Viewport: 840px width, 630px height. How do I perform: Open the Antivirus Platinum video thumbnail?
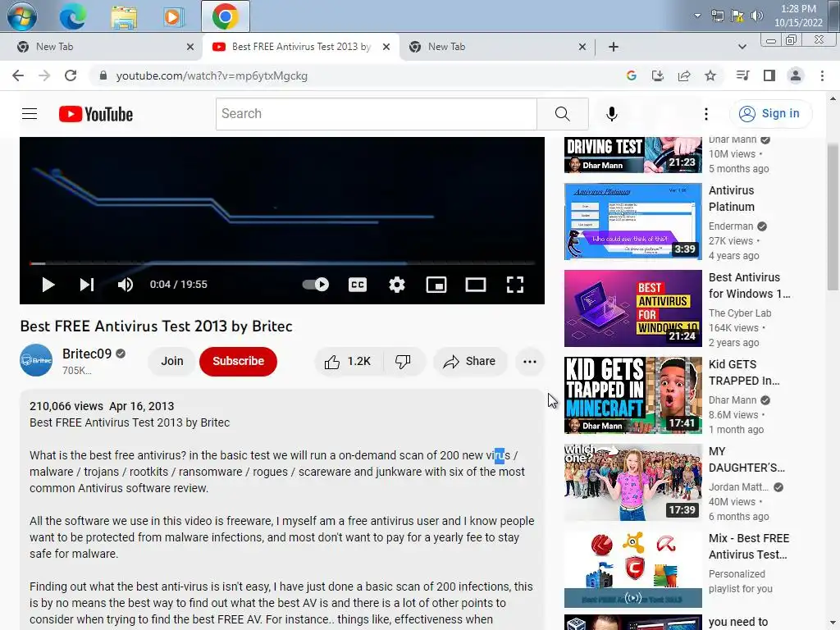pyautogui.click(x=632, y=221)
